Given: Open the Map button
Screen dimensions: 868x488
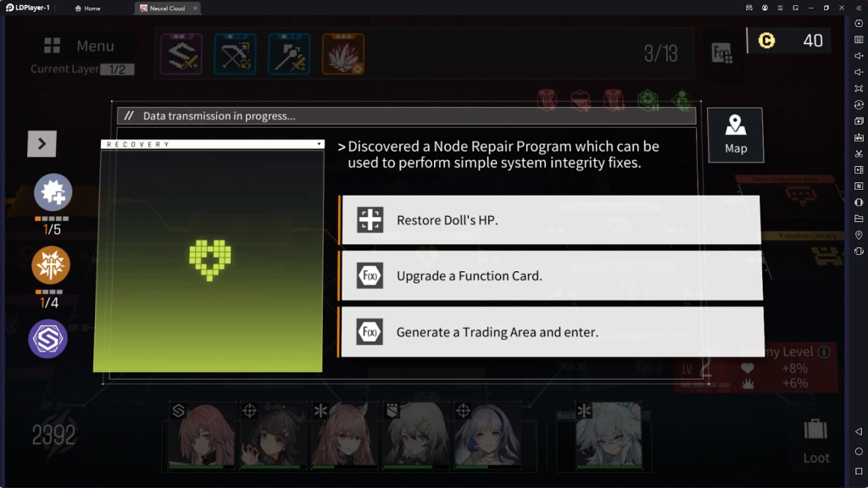Looking at the screenshot, I should [735, 135].
